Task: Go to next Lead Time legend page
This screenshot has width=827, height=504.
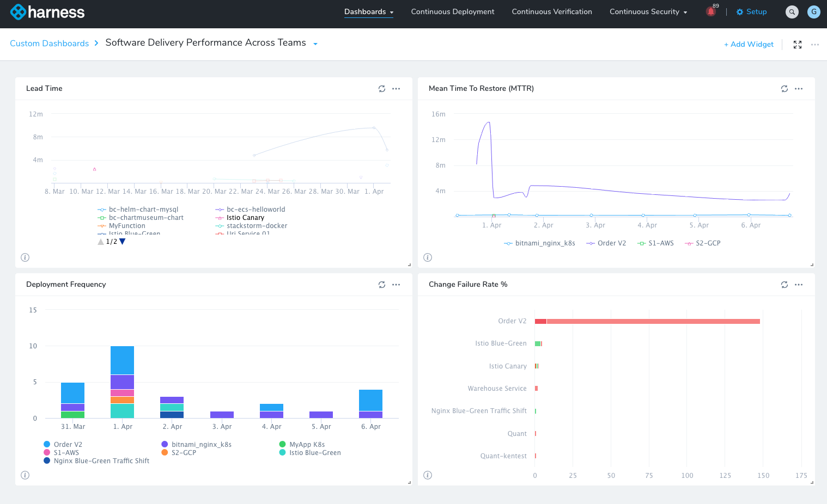Action: pyautogui.click(x=123, y=242)
